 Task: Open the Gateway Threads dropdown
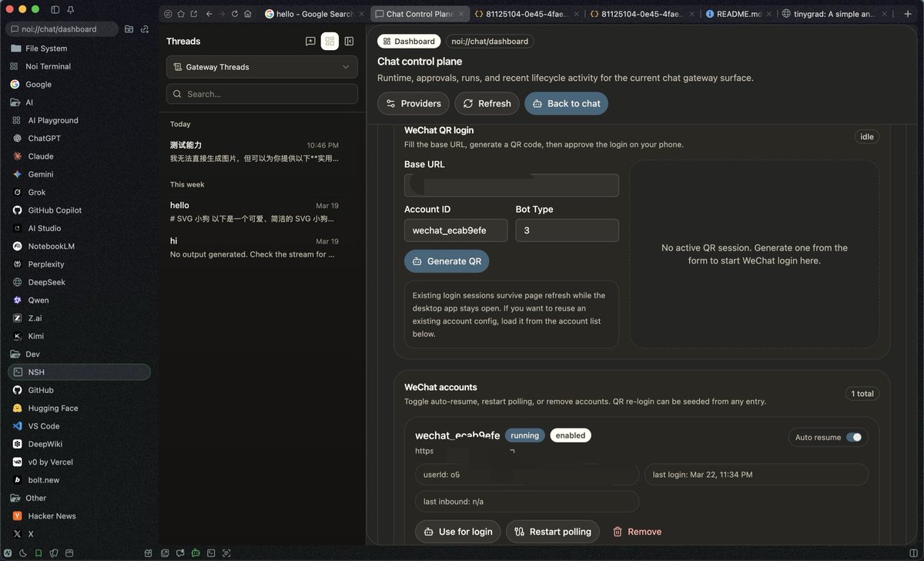[262, 67]
